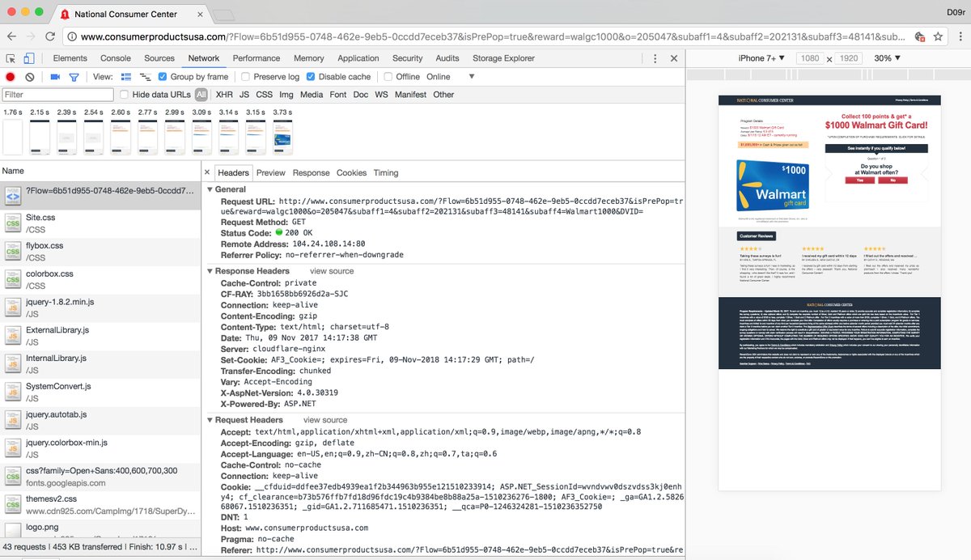View source of Request Headers
Viewport: 971px width, 560px height.
(x=325, y=420)
